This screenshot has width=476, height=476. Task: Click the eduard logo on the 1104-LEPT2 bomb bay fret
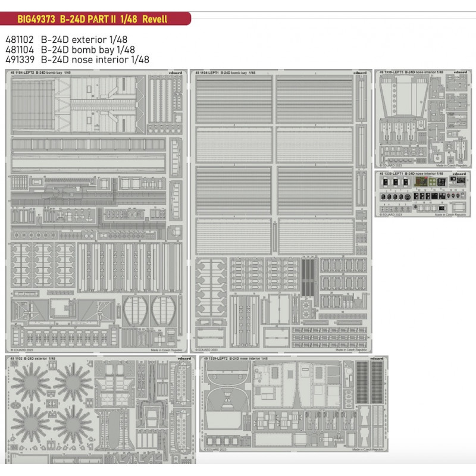coord(176,73)
